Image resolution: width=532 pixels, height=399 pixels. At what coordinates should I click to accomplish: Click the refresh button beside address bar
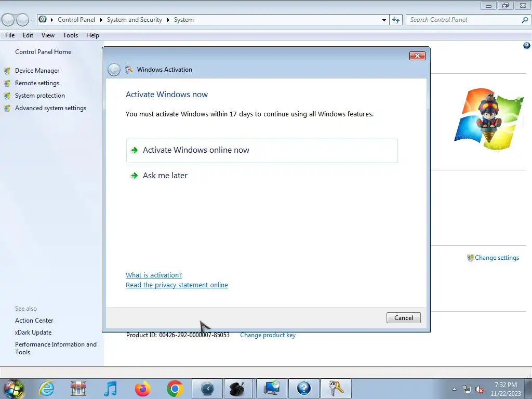396,20
